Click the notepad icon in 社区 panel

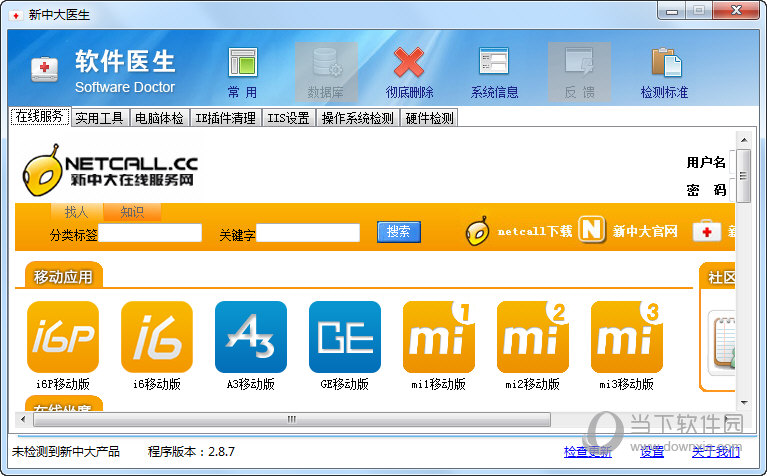point(723,342)
